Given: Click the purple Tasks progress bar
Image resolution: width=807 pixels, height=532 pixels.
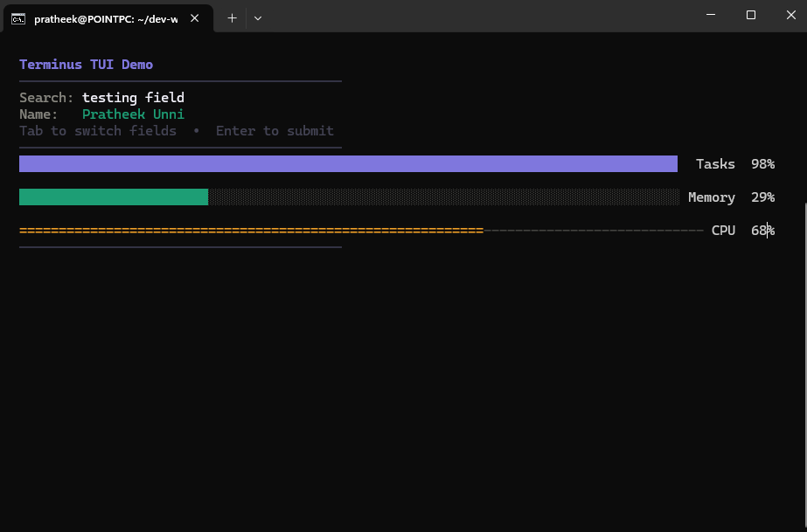Looking at the screenshot, I should (349, 164).
